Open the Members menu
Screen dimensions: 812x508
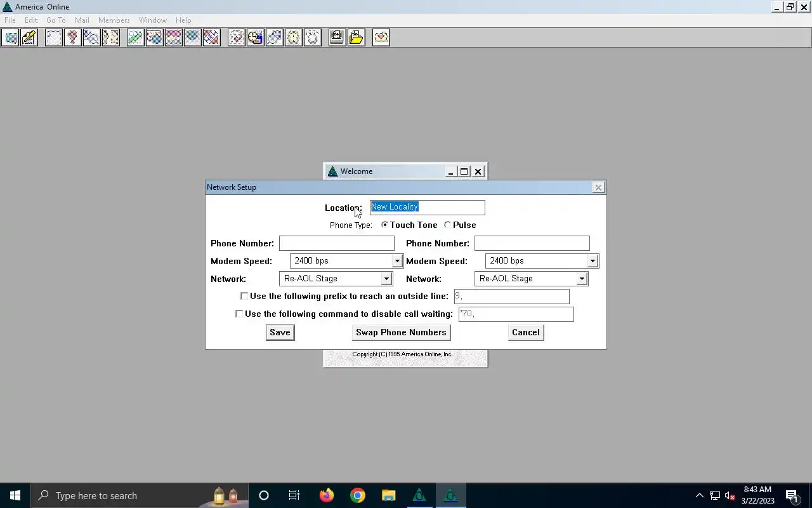click(114, 20)
